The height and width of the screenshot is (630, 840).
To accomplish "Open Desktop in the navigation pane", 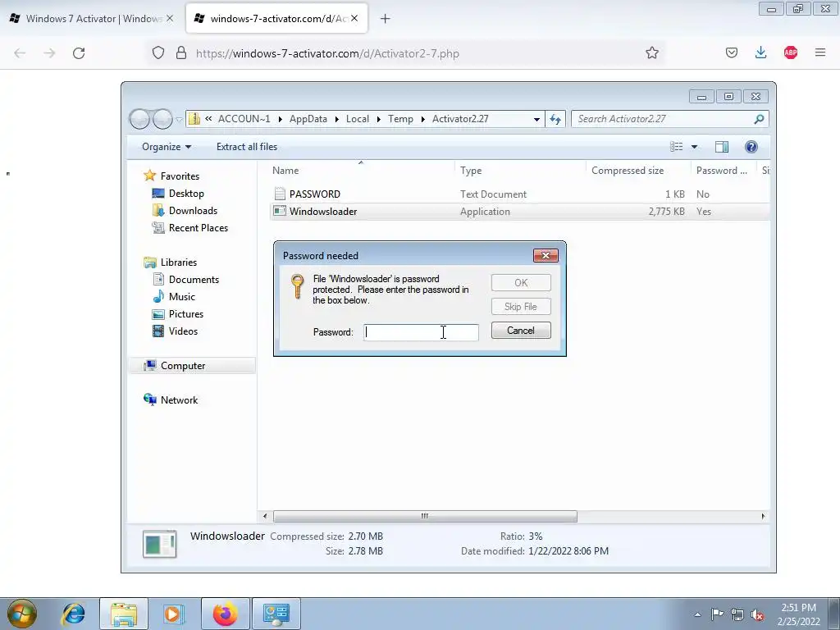I will click(186, 194).
